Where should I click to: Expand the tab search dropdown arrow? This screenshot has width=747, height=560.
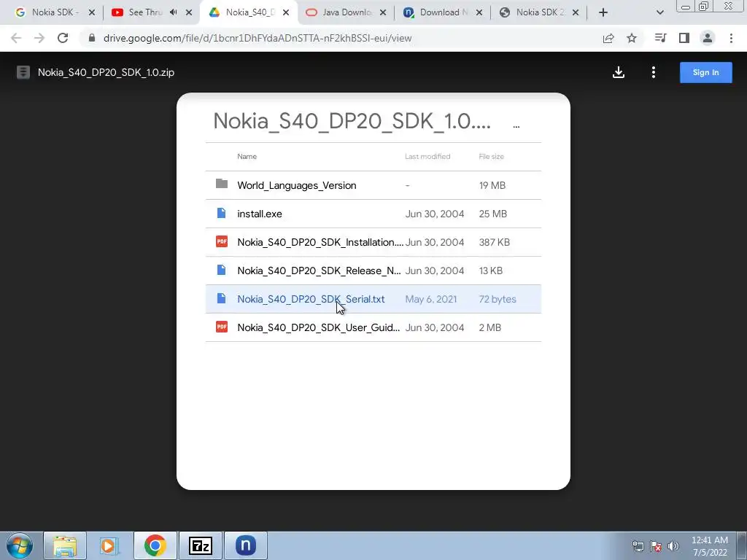[x=659, y=12]
